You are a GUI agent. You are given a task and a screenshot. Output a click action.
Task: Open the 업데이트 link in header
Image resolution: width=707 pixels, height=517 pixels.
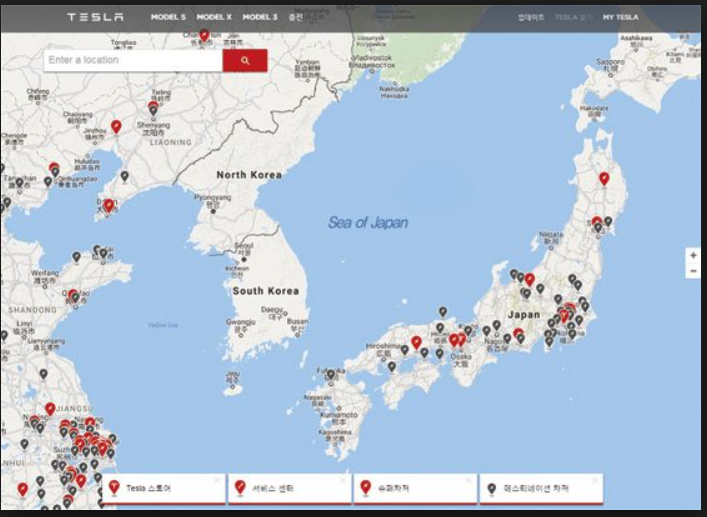tap(531, 17)
